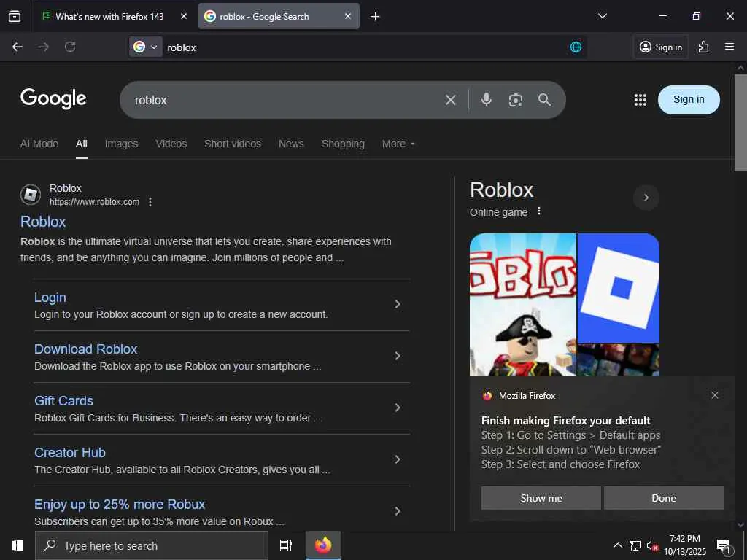Click the Roblox knowledge panel arrow button
The width and height of the screenshot is (747, 560).
(x=646, y=197)
